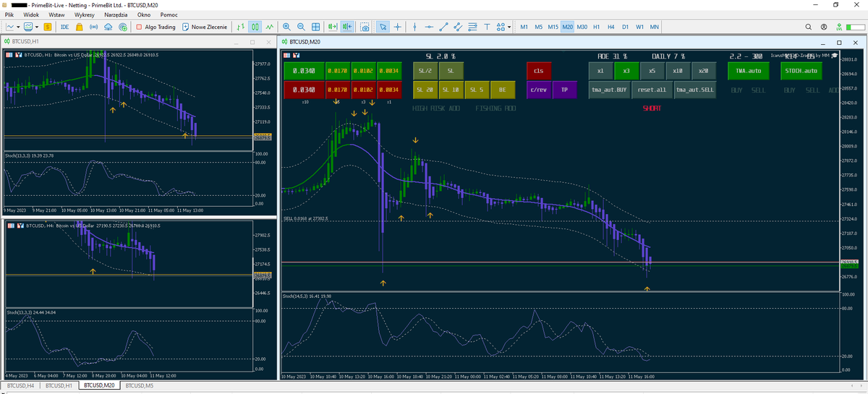Open the Signals broadcast icon

[93, 27]
